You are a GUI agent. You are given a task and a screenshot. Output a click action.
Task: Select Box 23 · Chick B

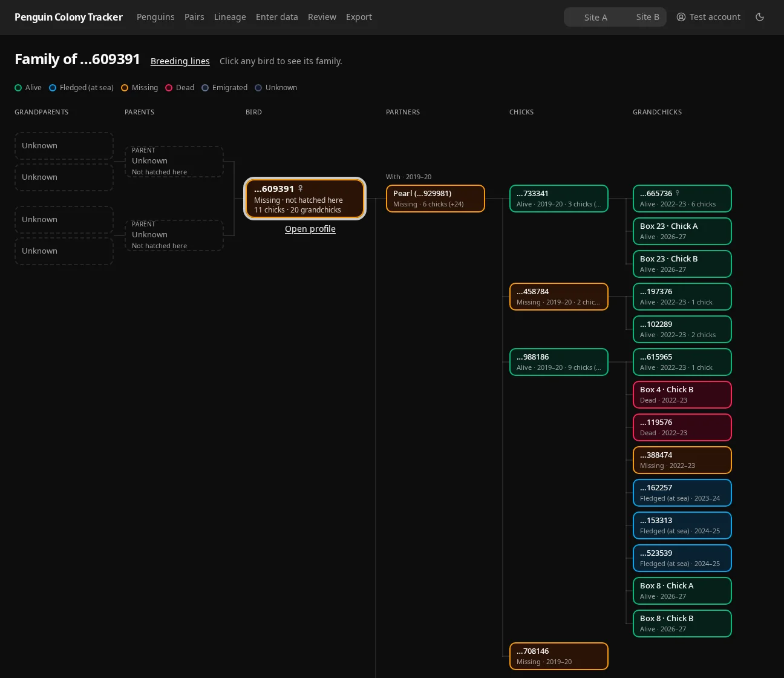(x=682, y=264)
